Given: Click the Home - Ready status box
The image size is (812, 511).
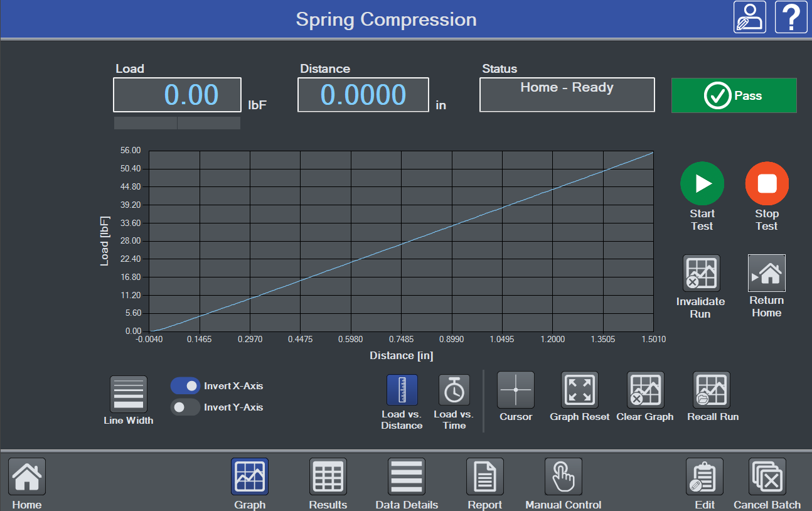Looking at the screenshot, I should click(x=567, y=95).
